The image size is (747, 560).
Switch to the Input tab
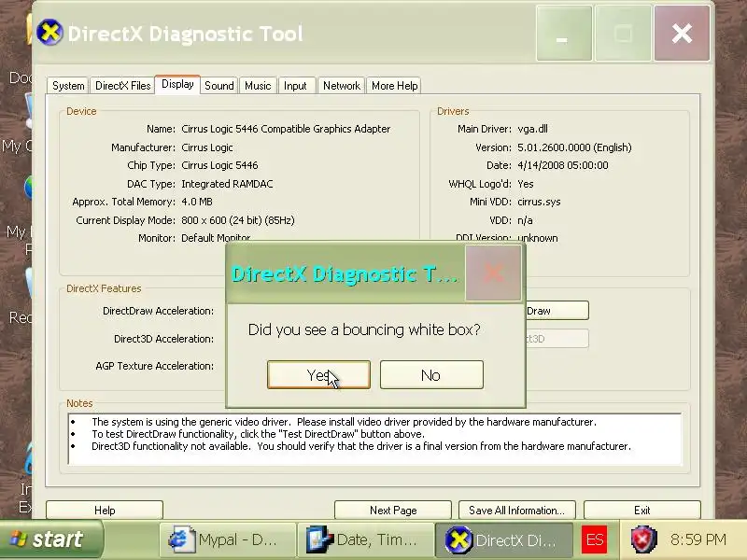(295, 86)
